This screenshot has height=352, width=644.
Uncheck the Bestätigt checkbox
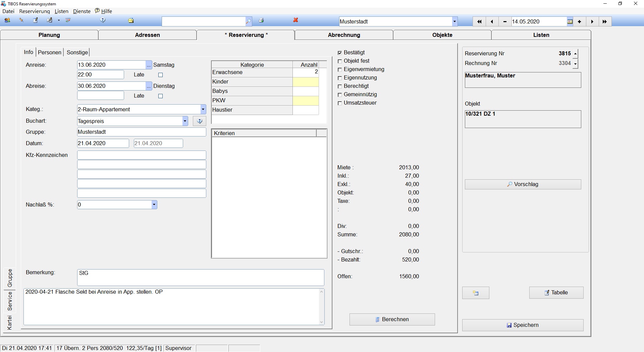coord(340,53)
